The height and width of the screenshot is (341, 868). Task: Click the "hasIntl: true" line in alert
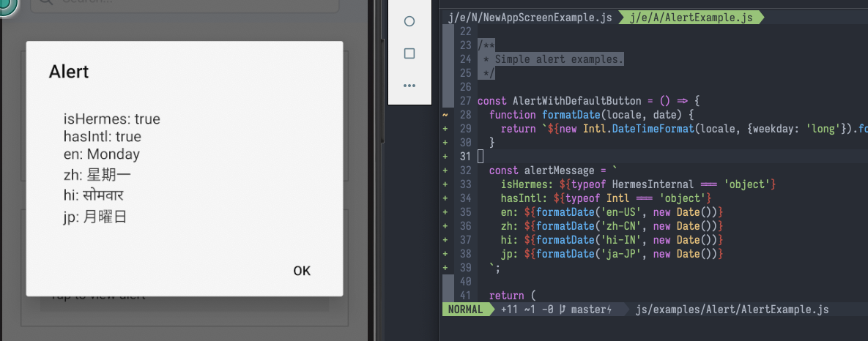pyautogui.click(x=103, y=136)
